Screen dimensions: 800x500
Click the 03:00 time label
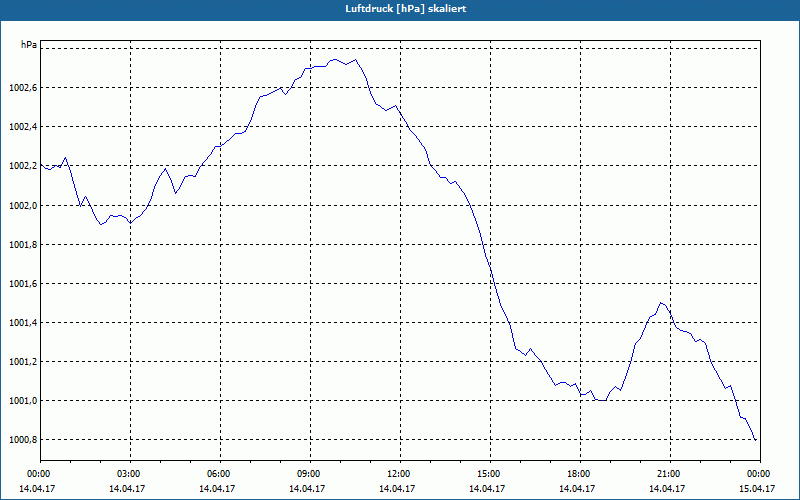(x=128, y=474)
